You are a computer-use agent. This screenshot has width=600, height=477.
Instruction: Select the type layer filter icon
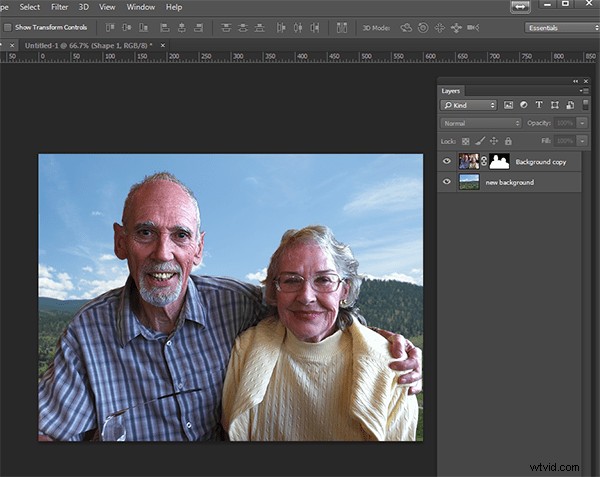(539, 105)
